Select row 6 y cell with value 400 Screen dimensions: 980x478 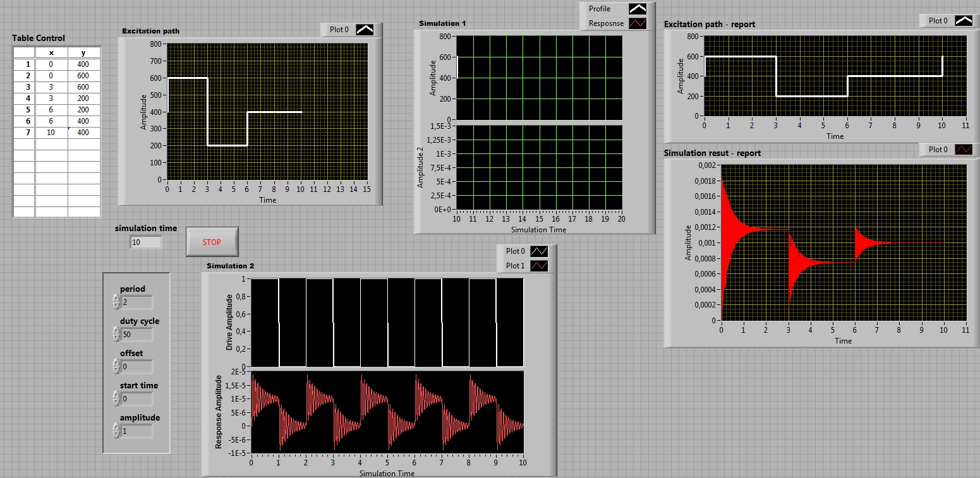point(84,121)
